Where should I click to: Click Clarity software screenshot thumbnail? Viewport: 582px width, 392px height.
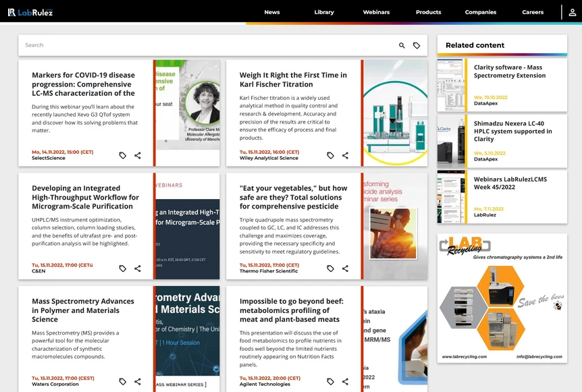(450, 85)
